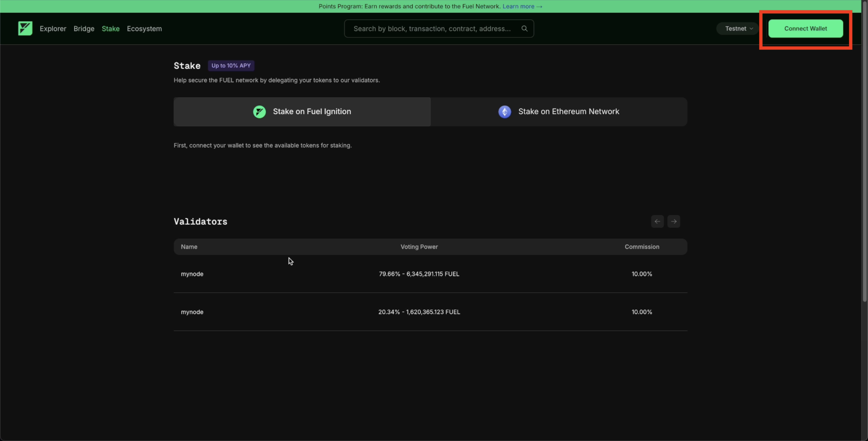Image resolution: width=868 pixels, height=441 pixels.
Task: Click the Fuel logo icon
Action: tap(25, 28)
